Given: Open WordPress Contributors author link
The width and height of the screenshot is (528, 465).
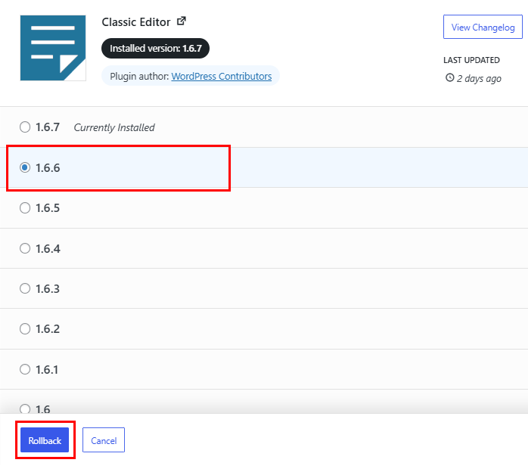Looking at the screenshot, I should tap(221, 76).
